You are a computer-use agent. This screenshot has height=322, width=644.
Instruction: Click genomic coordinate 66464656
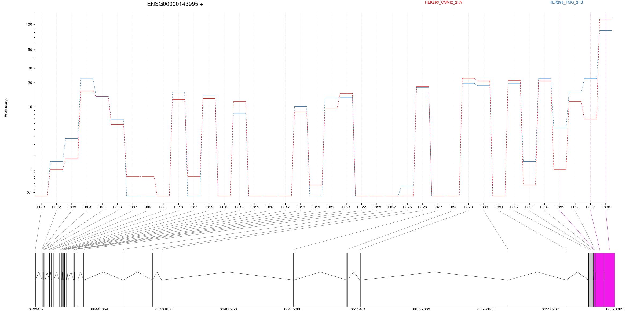[x=164, y=309]
